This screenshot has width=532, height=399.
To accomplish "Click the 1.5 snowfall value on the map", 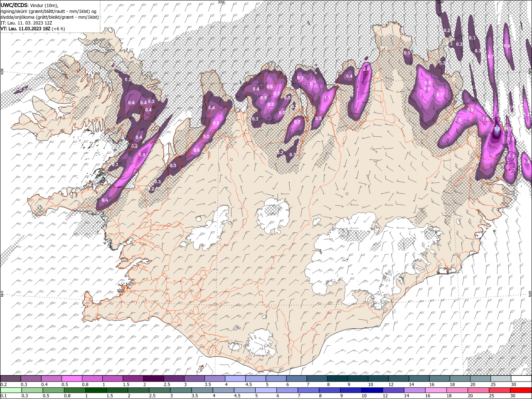I will pyautogui.click(x=142, y=155).
